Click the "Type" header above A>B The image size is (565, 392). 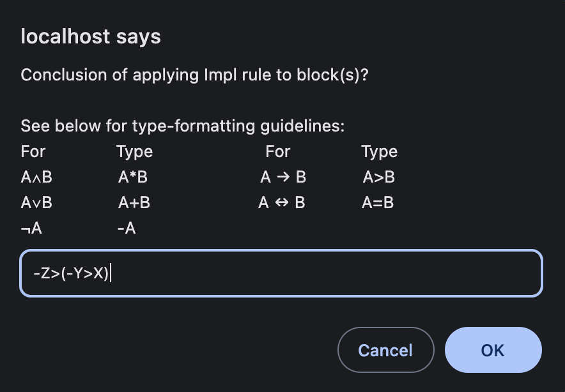pyautogui.click(x=379, y=151)
